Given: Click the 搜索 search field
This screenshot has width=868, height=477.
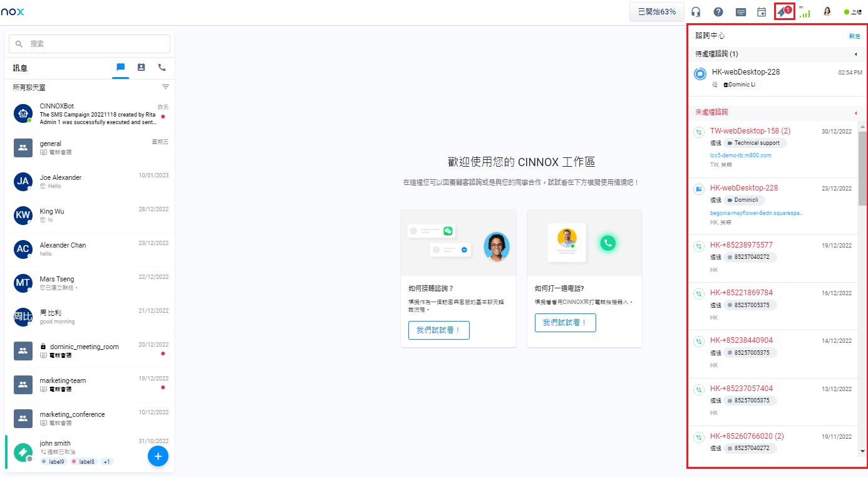Looking at the screenshot, I should pyautogui.click(x=90, y=44).
